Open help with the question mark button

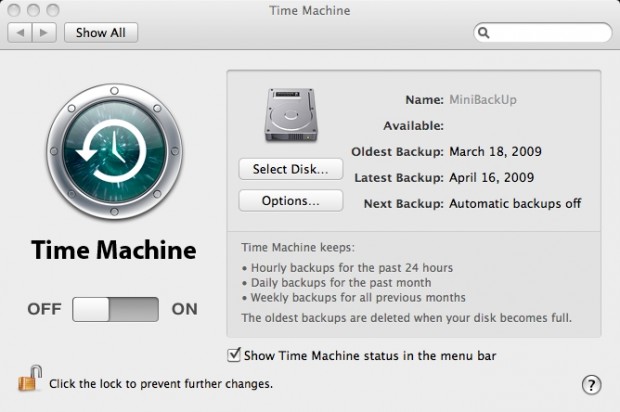[590, 385]
